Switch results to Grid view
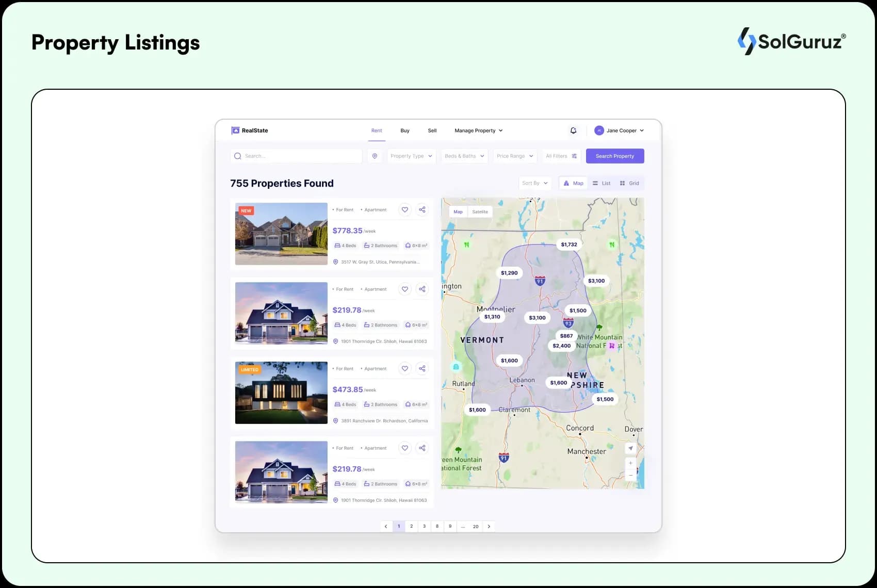 (x=629, y=183)
